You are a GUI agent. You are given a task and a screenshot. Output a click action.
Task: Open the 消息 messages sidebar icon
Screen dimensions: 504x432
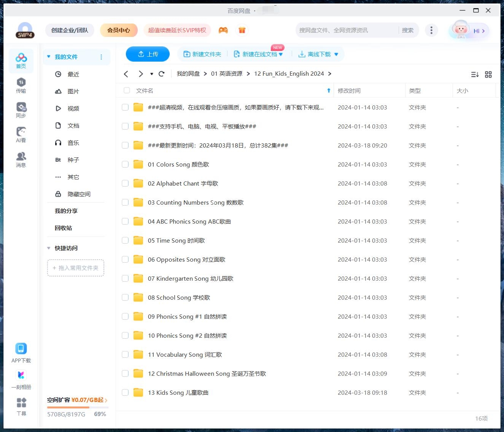tap(21, 159)
